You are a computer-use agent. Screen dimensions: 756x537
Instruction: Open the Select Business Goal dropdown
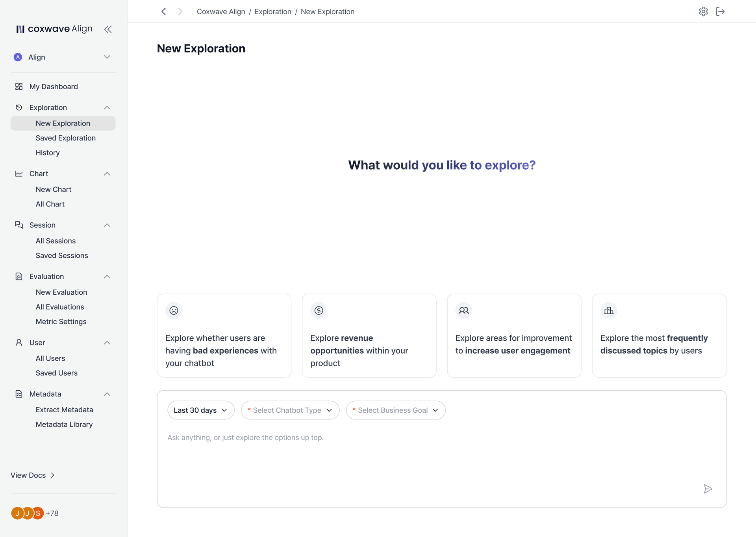[x=395, y=410]
